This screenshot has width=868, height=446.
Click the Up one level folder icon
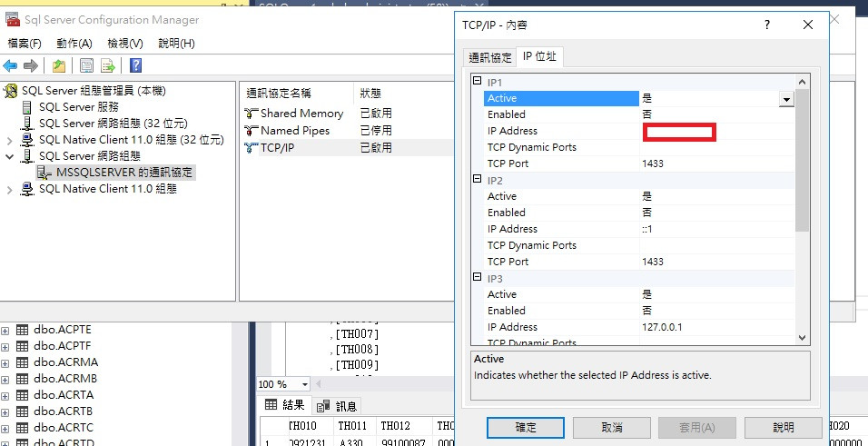click(59, 66)
